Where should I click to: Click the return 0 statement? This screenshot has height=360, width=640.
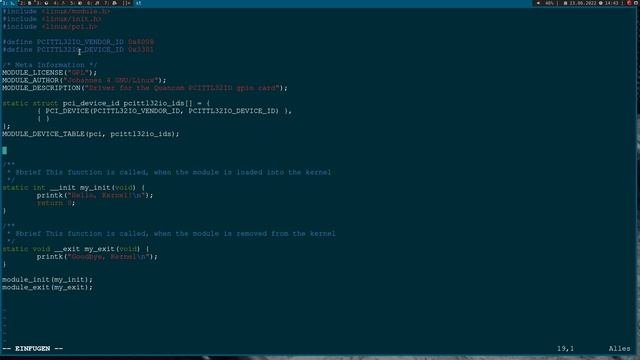click(56, 203)
